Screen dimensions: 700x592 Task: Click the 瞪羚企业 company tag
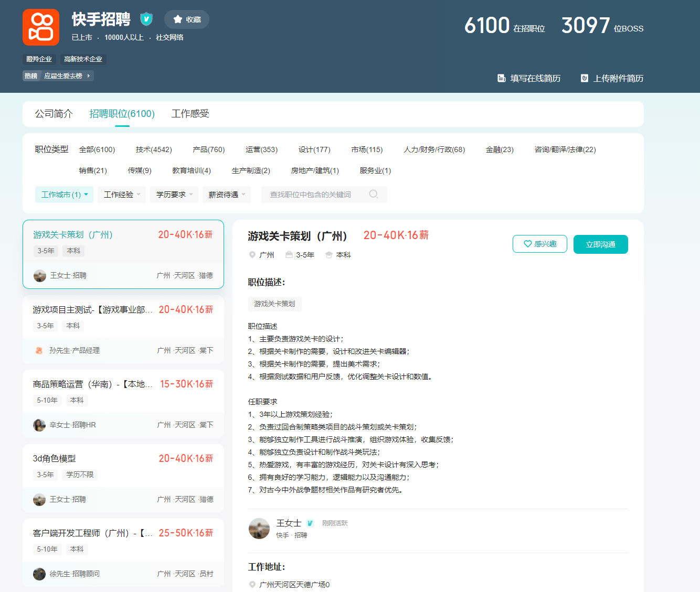[39, 59]
